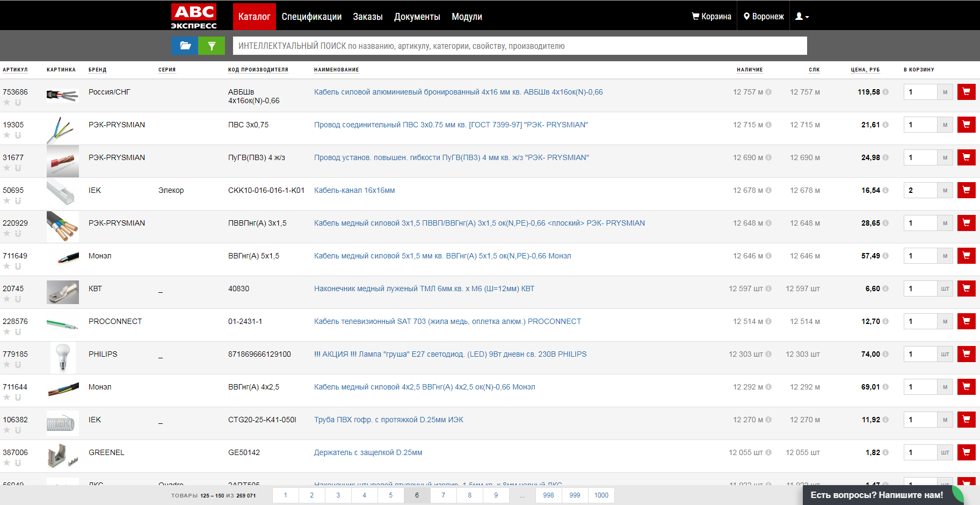Screen dimensions: 980x505
Task: Sort by БРЕНД column header
Action: [97, 70]
